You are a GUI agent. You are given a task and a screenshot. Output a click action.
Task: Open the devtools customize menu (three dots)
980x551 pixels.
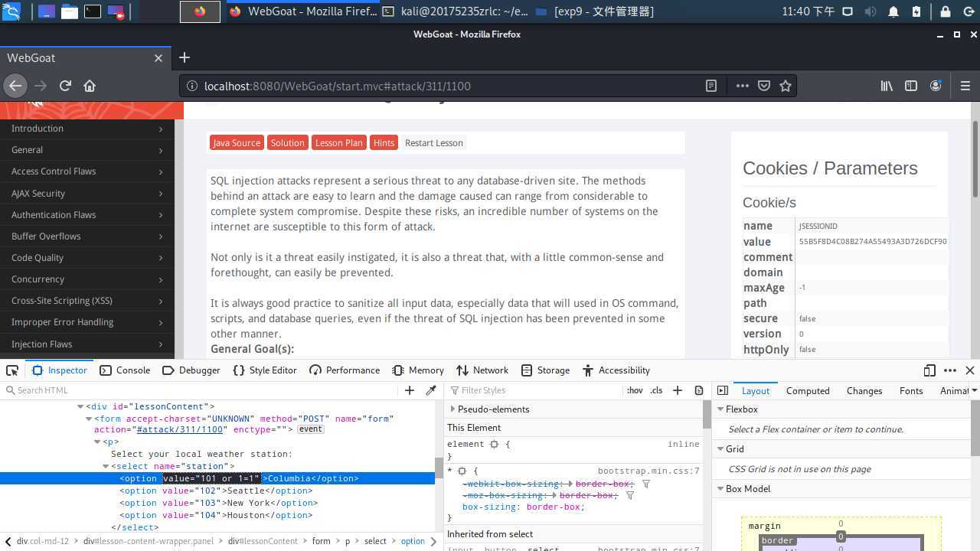coord(950,370)
